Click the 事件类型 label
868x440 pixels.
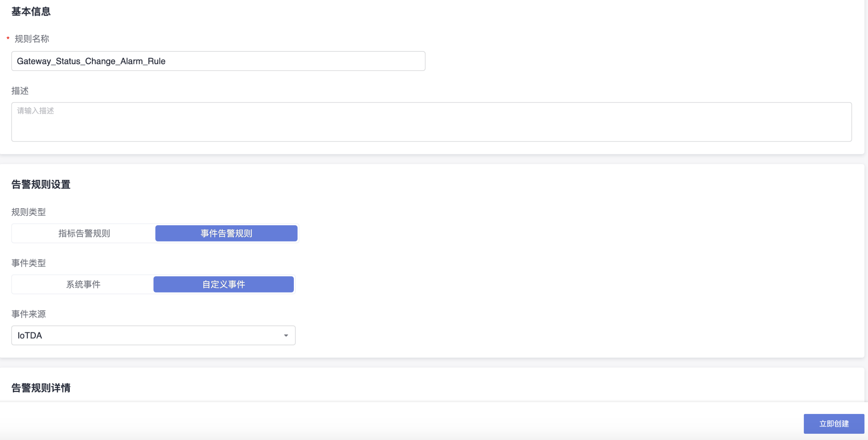click(x=28, y=263)
